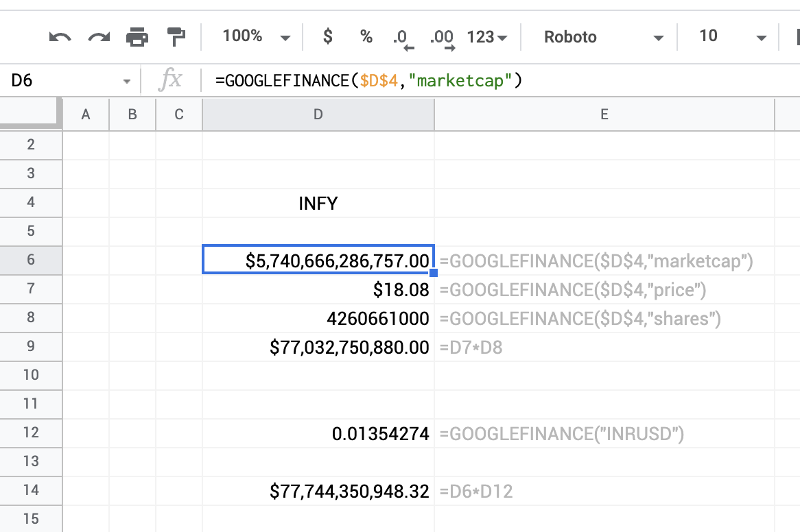Click the Redo icon
The image size is (800, 532).
(98, 37)
